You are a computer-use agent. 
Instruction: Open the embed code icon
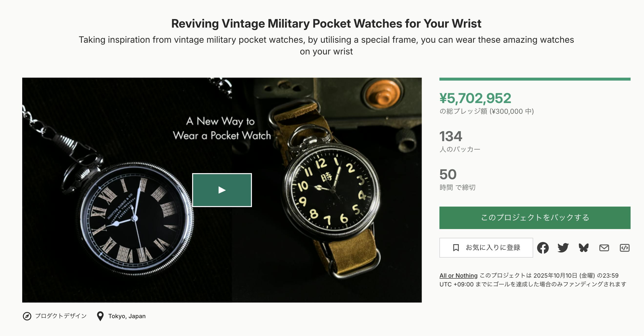[624, 248]
